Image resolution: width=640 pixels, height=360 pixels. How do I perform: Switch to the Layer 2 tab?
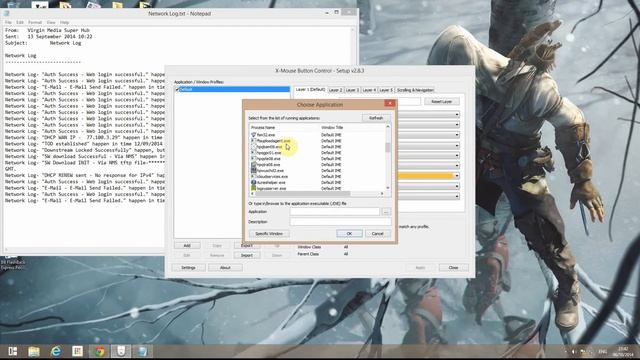pyautogui.click(x=336, y=90)
